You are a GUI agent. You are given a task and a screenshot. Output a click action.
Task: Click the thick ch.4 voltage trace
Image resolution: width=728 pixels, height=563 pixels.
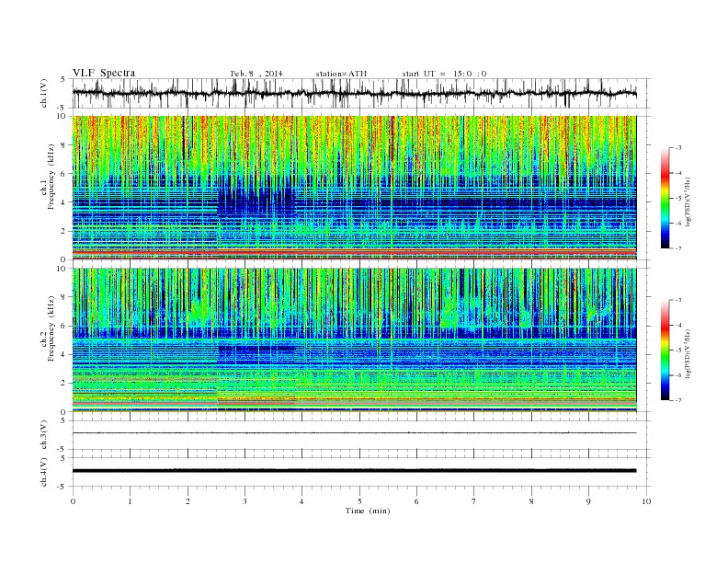pyautogui.click(x=354, y=471)
